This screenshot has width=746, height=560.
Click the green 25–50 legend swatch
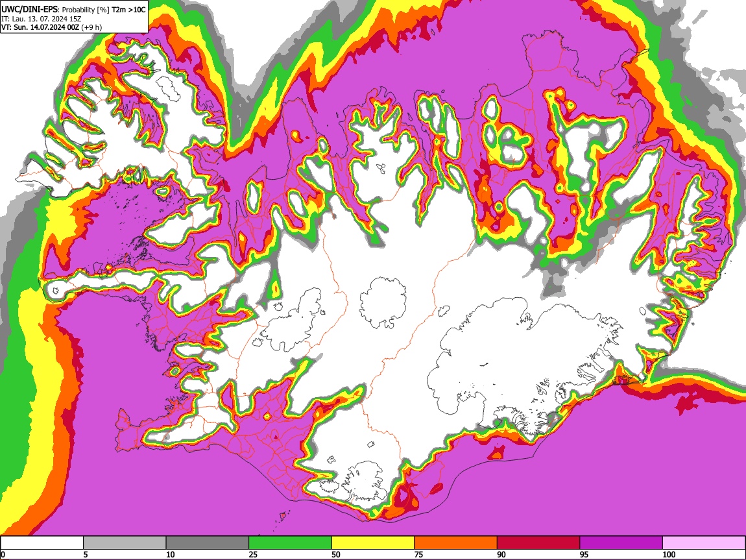pyautogui.click(x=290, y=542)
